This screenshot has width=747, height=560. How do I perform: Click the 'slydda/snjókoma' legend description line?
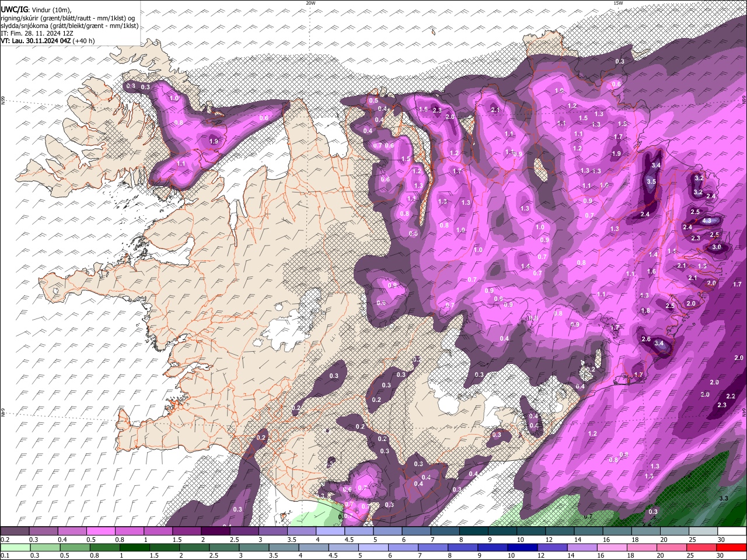pyautogui.click(x=69, y=26)
